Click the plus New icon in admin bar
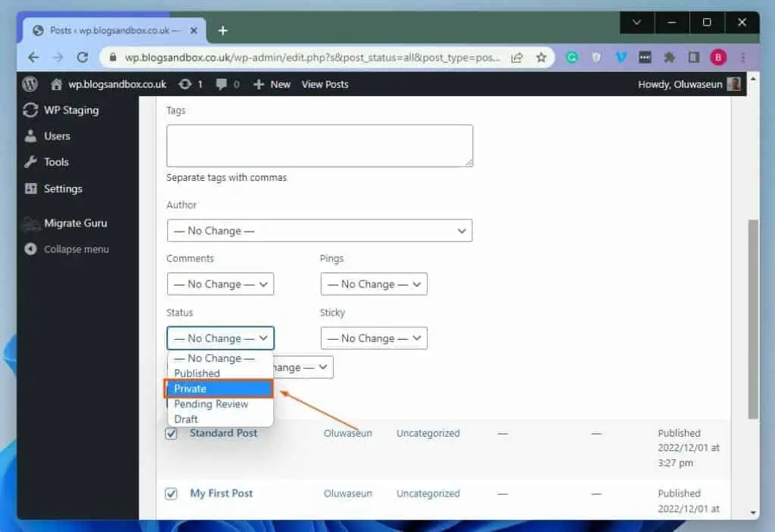The height and width of the screenshot is (532, 775). [259, 85]
